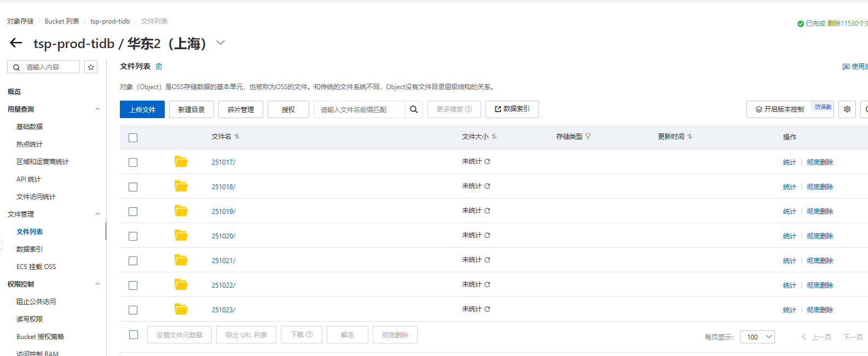
Task: Collapse the 文件管理 sidebar group
Action: (x=97, y=214)
